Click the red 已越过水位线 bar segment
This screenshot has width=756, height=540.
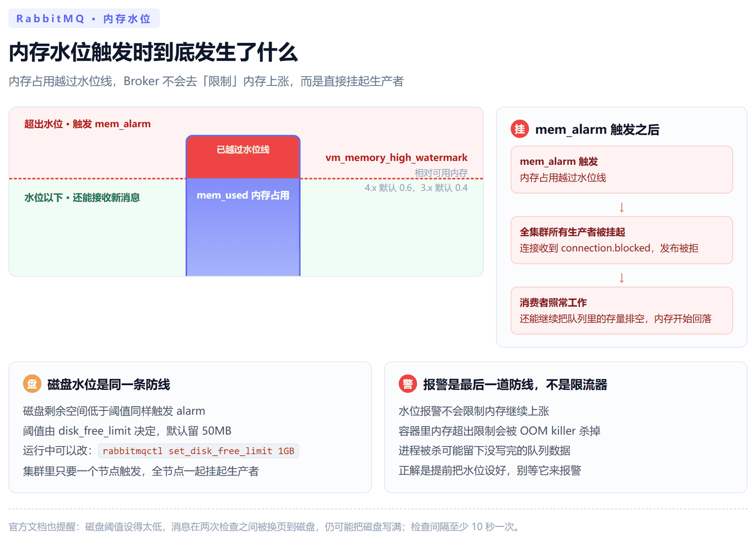pyautogui.click(x=243, y=157)
